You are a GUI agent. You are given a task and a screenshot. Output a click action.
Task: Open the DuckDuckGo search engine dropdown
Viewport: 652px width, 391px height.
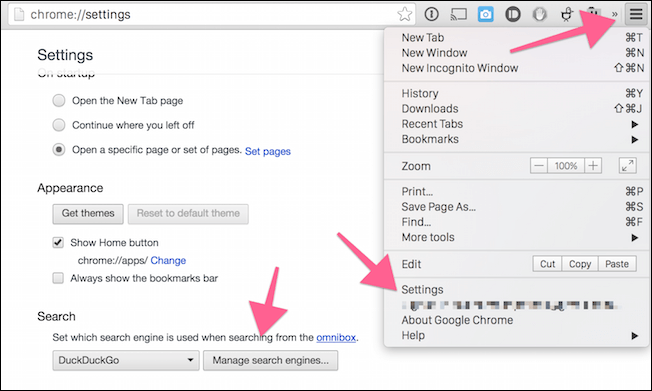point(126,360)
